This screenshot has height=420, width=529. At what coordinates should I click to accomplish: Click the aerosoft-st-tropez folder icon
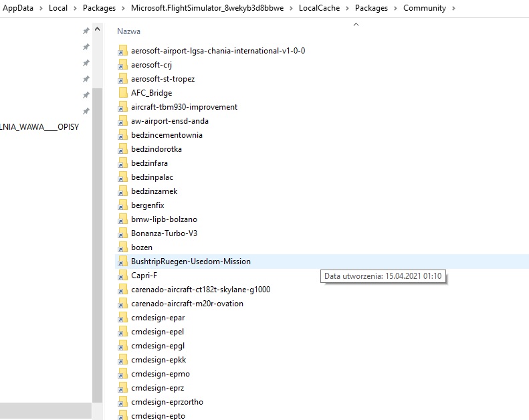(x=122, y=79)
